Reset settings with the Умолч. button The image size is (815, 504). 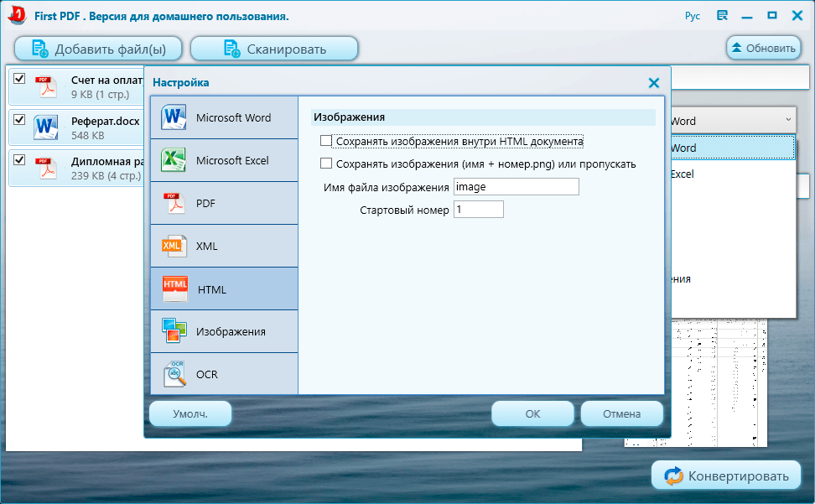pyautogui.click(x=190, y=413)
